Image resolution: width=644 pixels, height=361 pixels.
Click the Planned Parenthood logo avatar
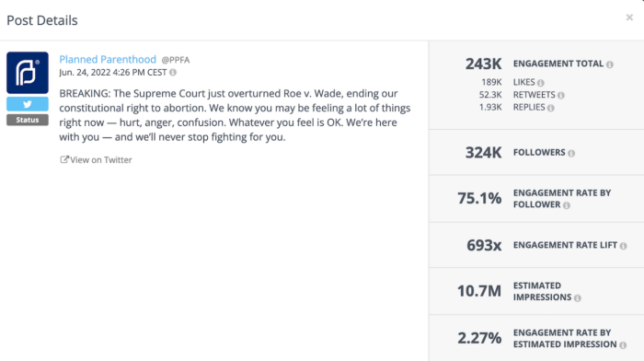point(28,73)
